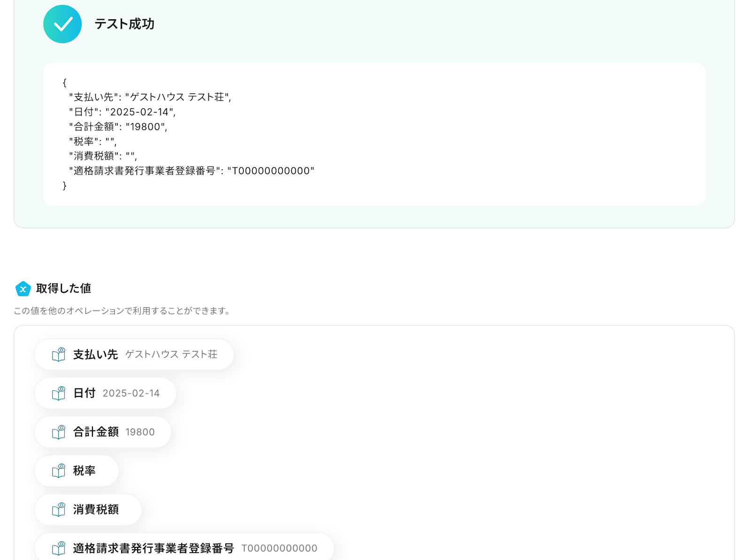Click the JSON line "日付": "2025-02-14"

tap(123, 112)
